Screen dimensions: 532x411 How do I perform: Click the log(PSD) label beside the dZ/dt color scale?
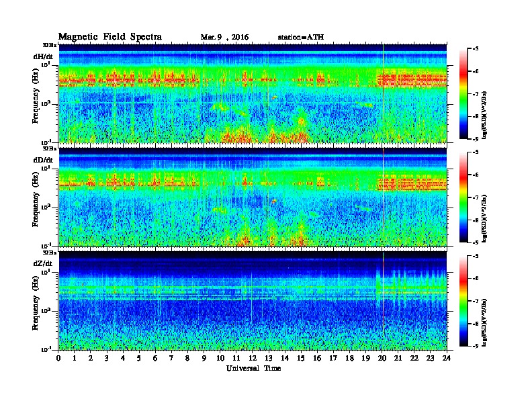pos(485,322)
